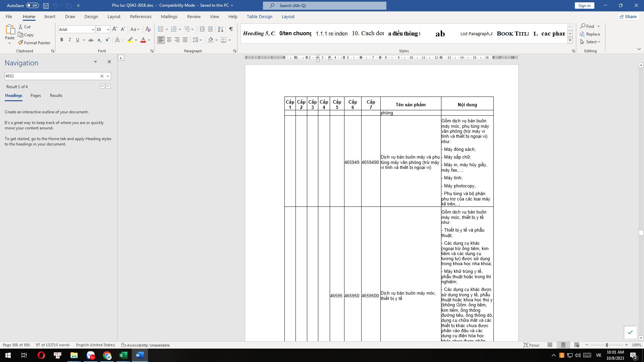Click the Replace button
Screen dimensions: 644x362
[x=590, y=34]
